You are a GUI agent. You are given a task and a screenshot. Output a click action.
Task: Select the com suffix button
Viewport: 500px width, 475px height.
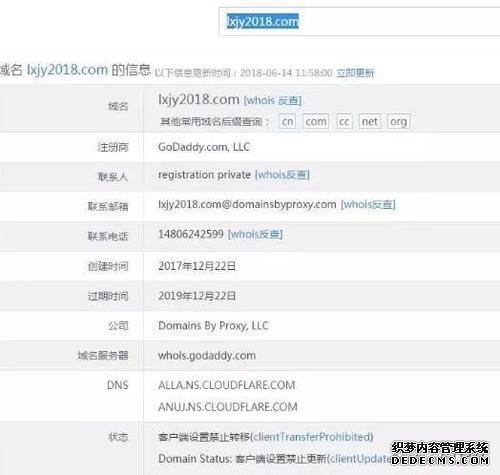click(x=316, y=122)
